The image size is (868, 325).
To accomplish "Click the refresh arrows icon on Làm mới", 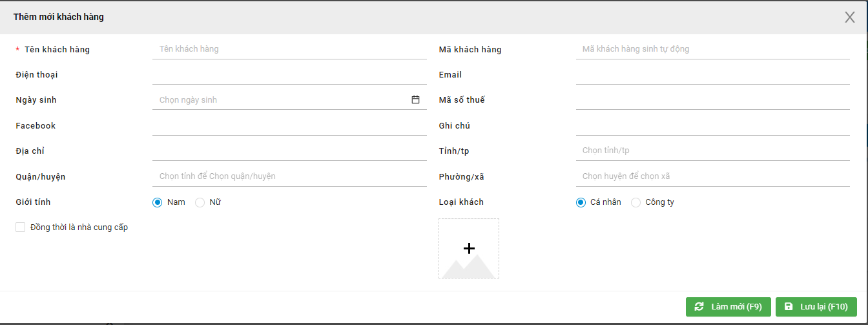I will (x=699, y=307).
